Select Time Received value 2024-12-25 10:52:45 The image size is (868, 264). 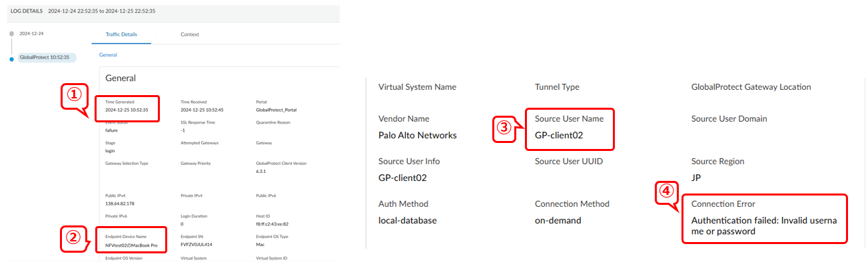[202, 110]
